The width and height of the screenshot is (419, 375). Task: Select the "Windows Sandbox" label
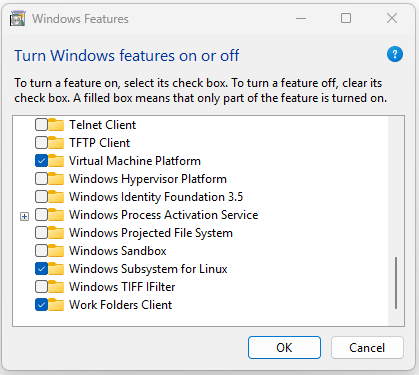click(x=118, y=251)
